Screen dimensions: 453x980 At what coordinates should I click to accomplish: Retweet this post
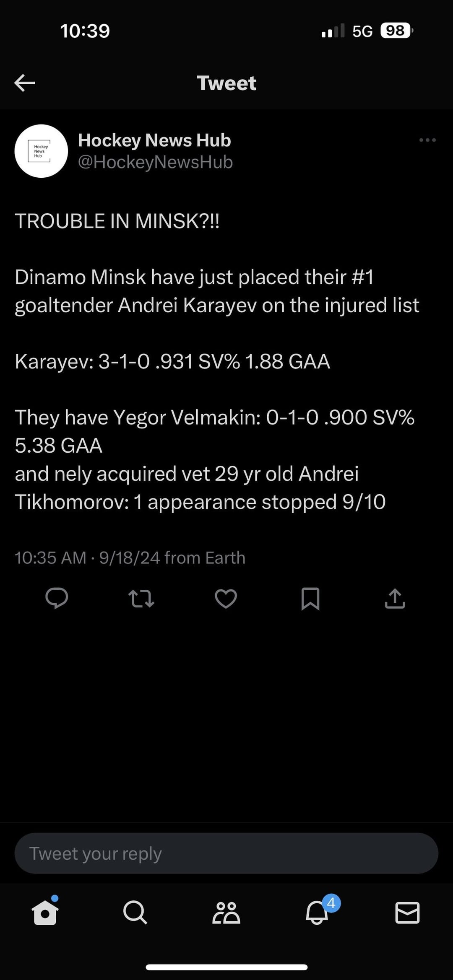(141, 599)
